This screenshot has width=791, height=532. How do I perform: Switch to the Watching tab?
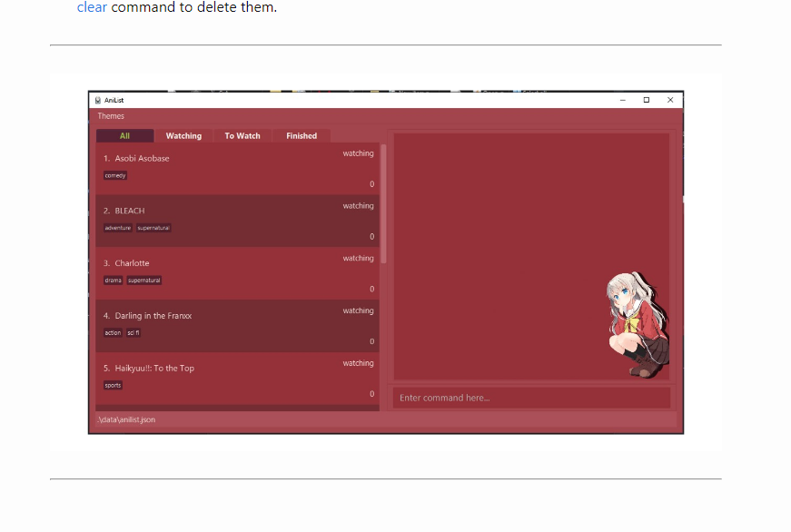pos(183,135)
